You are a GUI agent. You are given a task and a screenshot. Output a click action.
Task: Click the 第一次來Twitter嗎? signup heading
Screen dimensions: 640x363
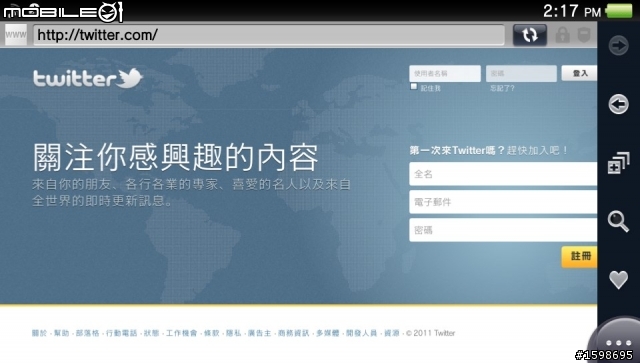click(x=458, y=150)
